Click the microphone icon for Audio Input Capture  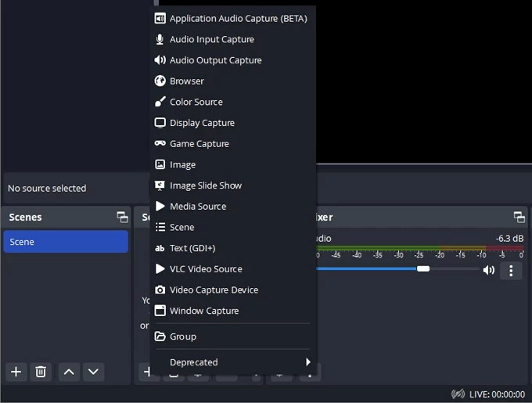(x=160, y=39)
